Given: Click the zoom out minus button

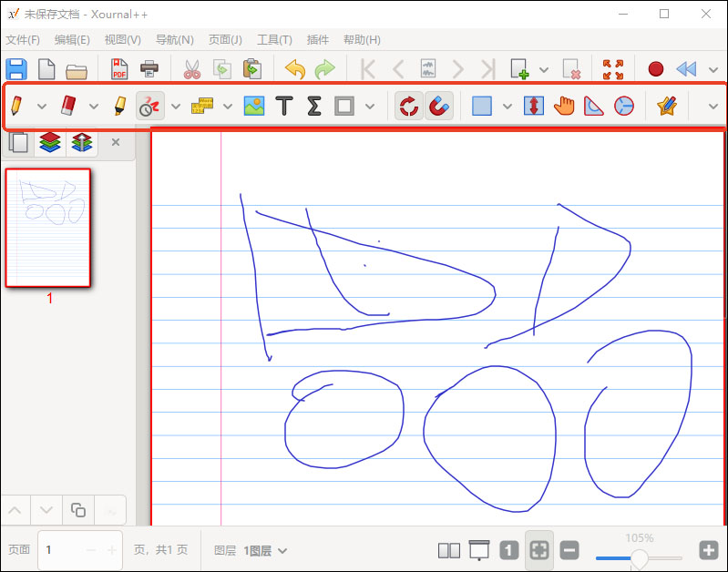Looking at the screenshot, I should click(569, 550).
